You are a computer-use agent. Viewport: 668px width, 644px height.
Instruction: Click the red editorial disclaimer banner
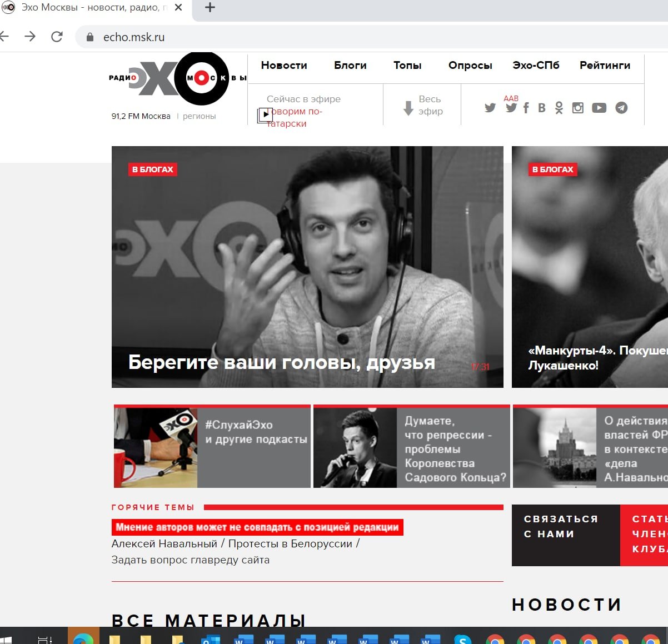[257, 527]
